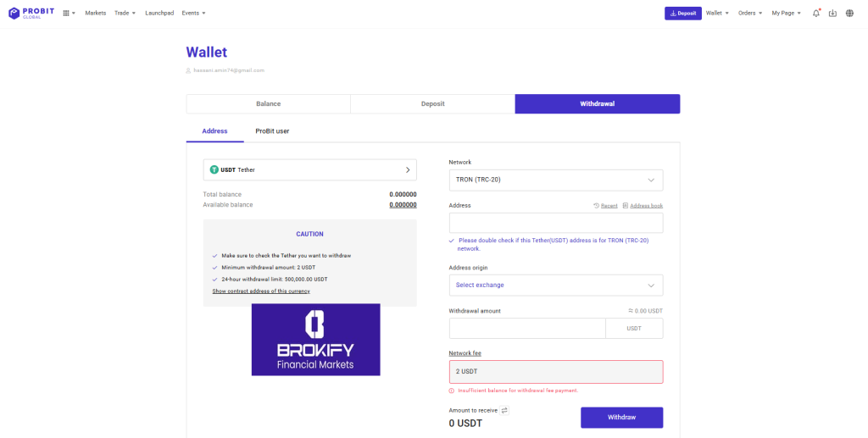Open the apps grid menu icon
The image size is (868, 438).
click(x=68, y=14)
